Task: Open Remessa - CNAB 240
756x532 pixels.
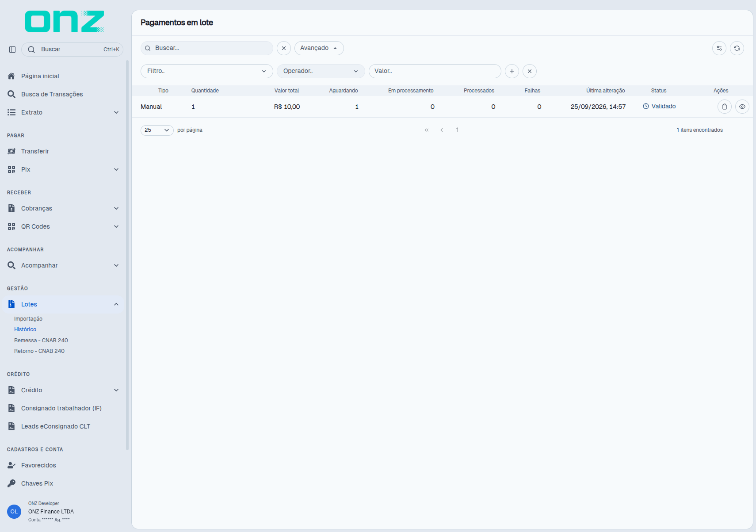Action: (41, 341)
